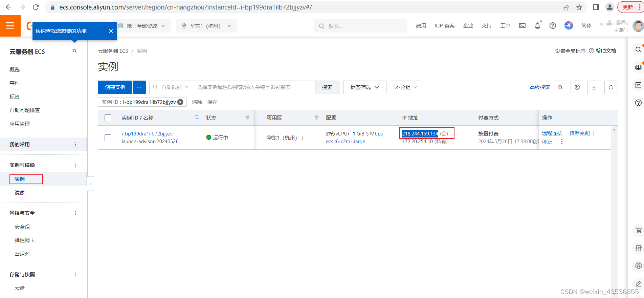Open table column settings gear
The image size is (644, 298).
pos(577,87)
